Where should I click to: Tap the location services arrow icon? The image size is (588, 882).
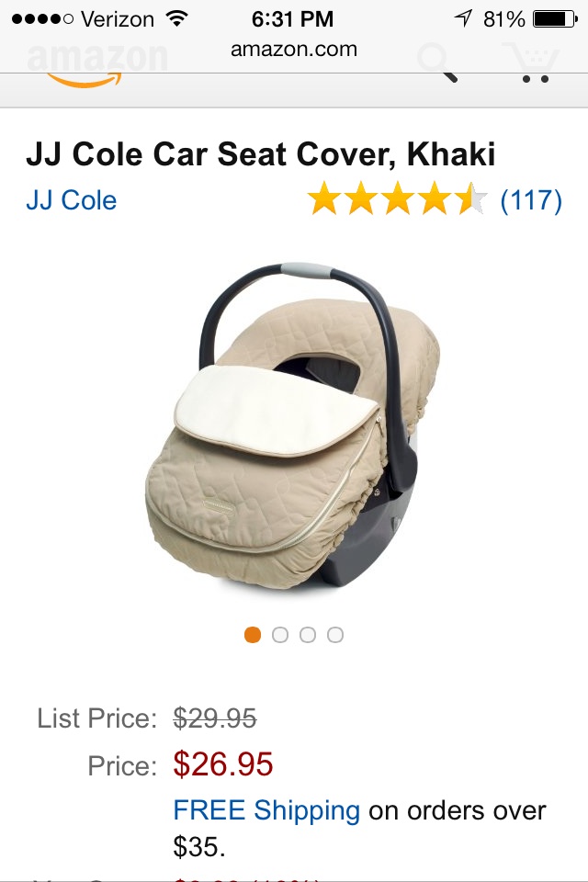462,19
